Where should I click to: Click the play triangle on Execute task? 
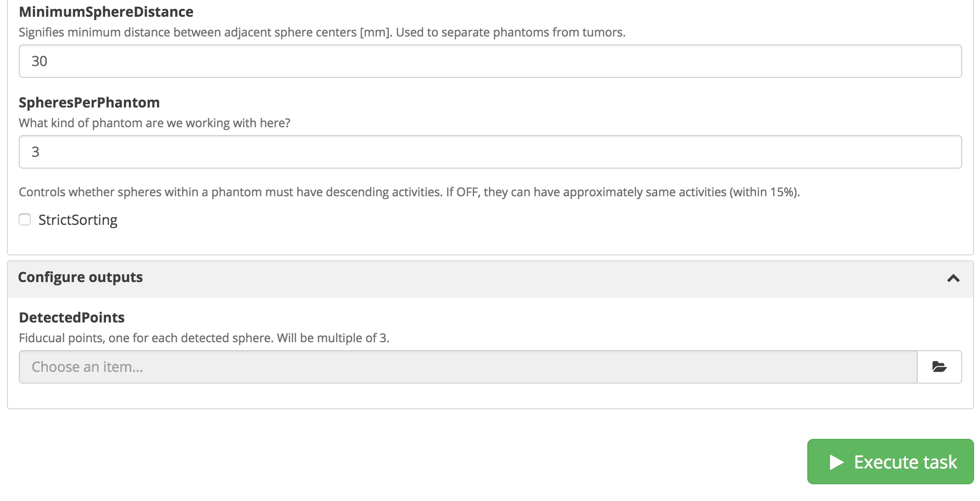[836, 462]
